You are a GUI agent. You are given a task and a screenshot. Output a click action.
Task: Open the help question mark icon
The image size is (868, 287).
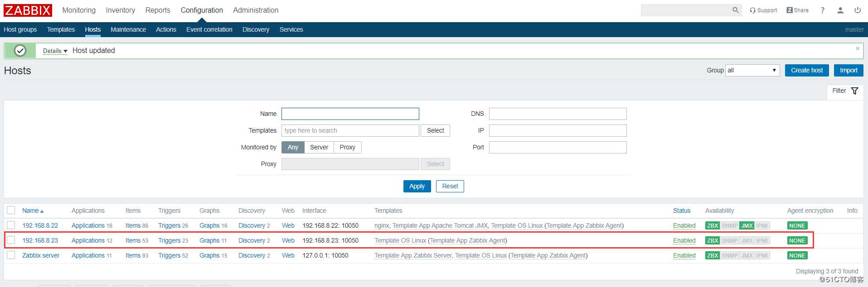click(x=823, y=10)
